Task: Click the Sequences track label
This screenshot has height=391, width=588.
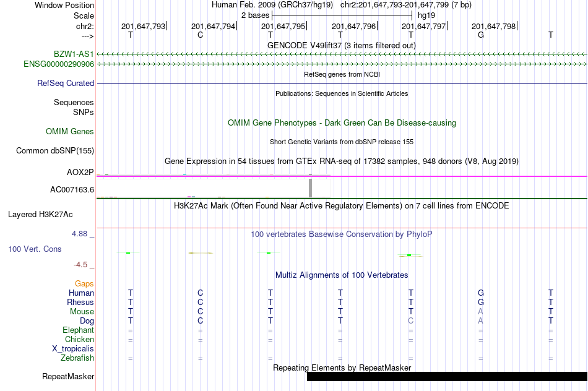Action: [74, 102]
